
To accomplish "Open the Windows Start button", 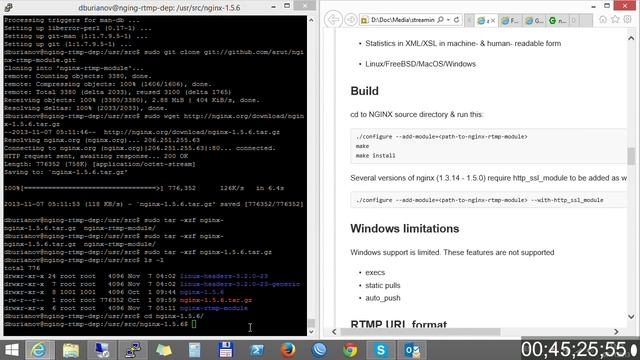I will 12,350.
